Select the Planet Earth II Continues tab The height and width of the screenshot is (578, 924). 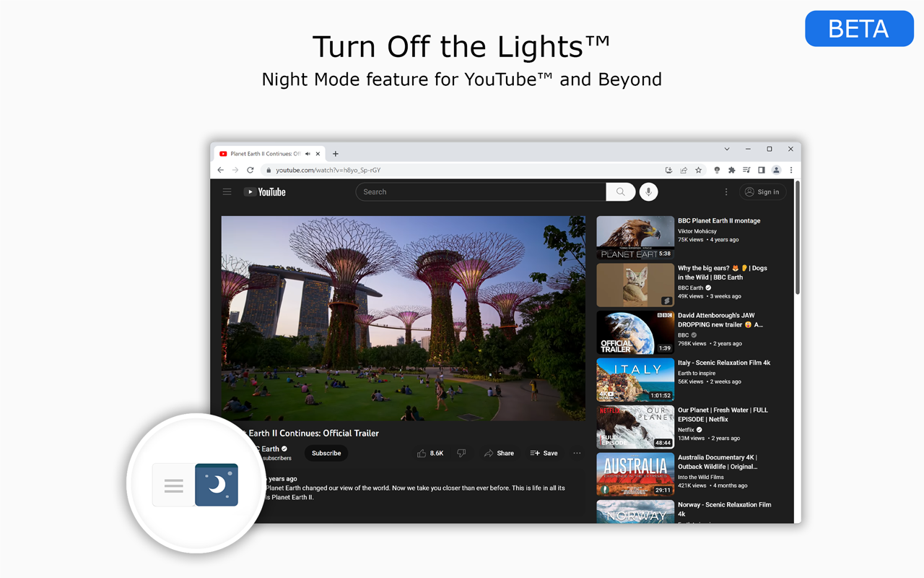270,154
